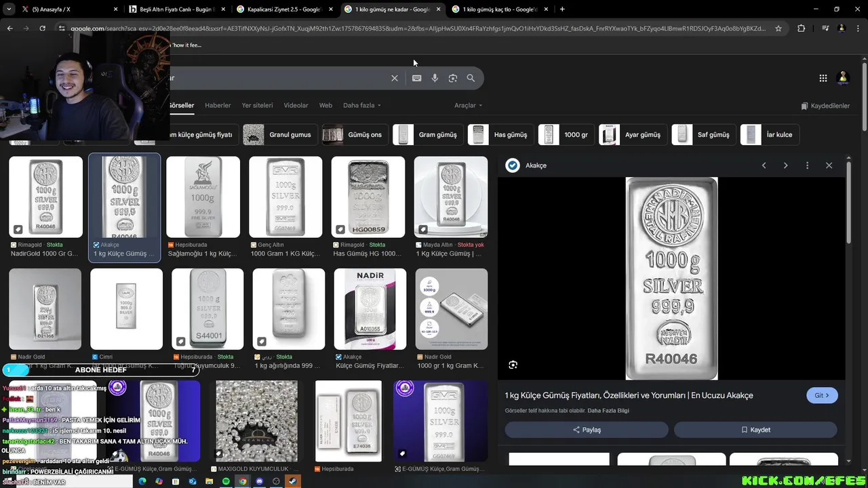Click the 'Kaydet' save button

[x=755, y=430]
